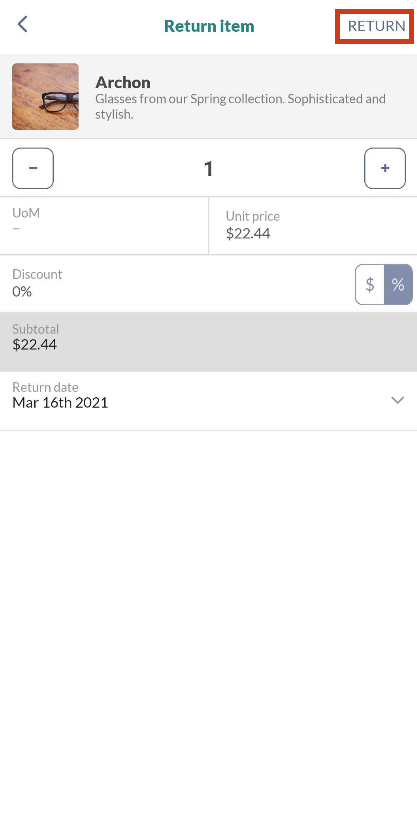
Task: Tap the Unit price value $22.44
Action: coord(248,234)
